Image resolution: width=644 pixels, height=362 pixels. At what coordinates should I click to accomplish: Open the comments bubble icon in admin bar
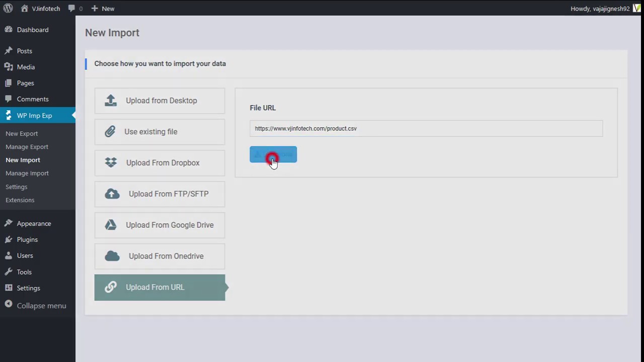tap(71, 9)
